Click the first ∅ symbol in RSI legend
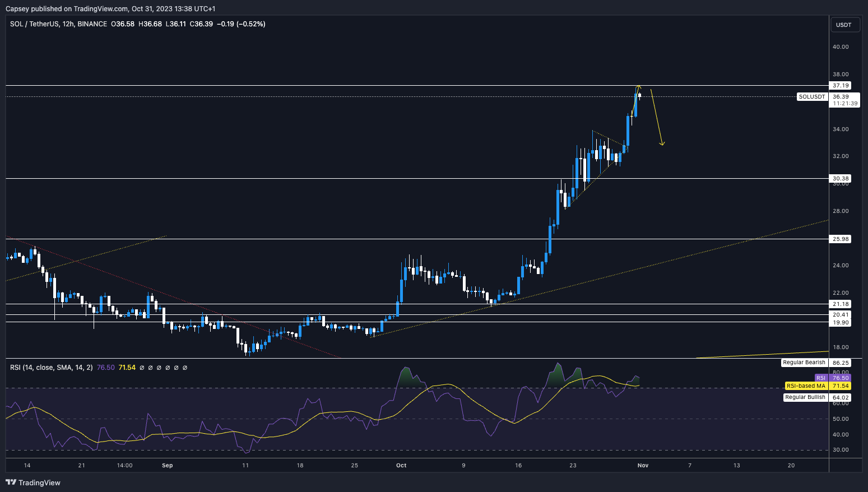This screenshot has height=492, width=868. [x=142, y=368]
